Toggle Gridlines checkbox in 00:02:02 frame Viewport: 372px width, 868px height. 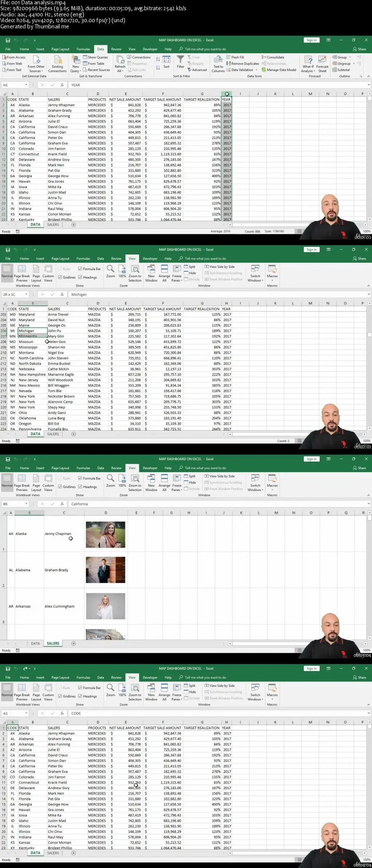pos(60,277)
